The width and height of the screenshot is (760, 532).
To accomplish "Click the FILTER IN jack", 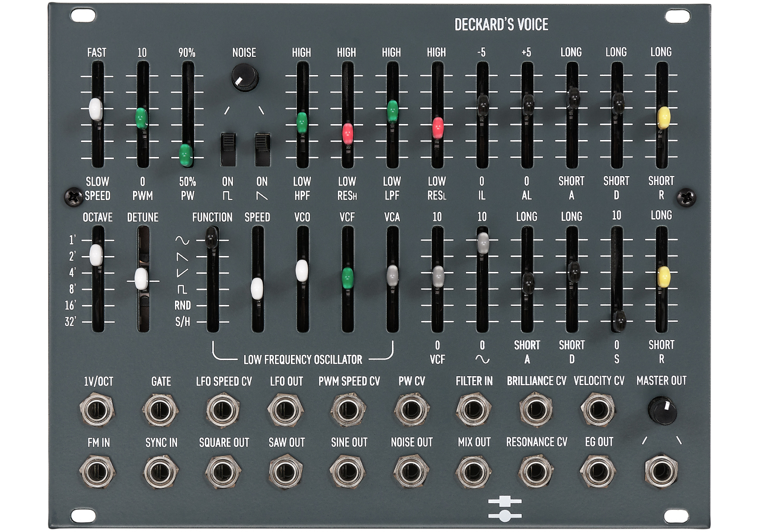I will tap(473, 410).
